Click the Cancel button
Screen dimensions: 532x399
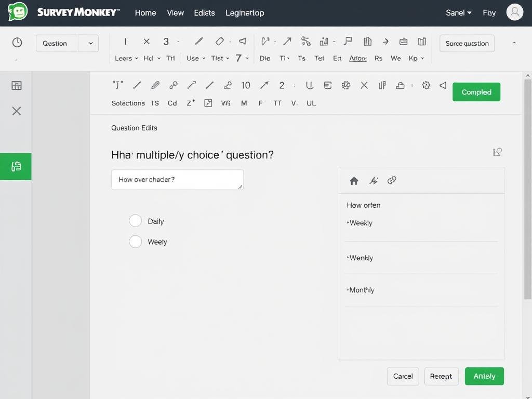[403, 376]
